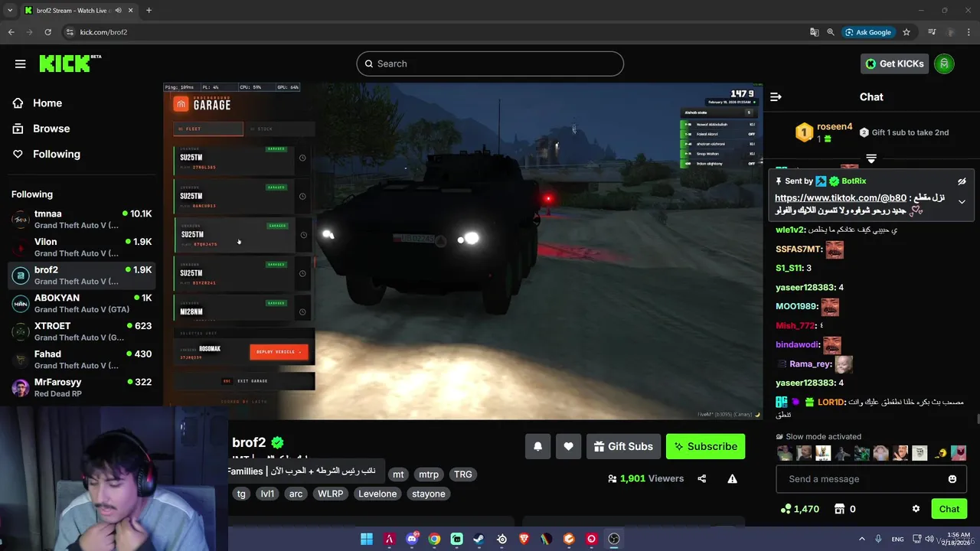Open MrFarosyy channel in Following list
Image resolution: width=980 pixels, height=551 pixels.
(x=82, y=387)
